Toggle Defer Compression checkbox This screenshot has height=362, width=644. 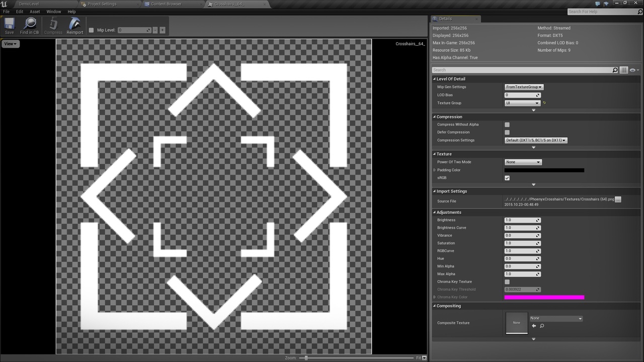coord(507,132)
